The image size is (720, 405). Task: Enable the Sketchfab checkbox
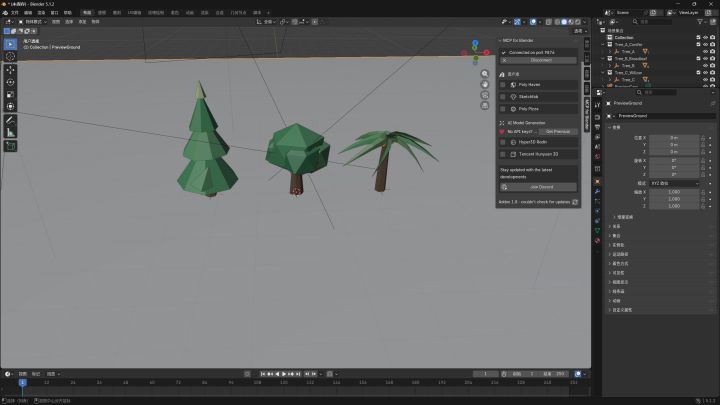tap(503, 97)
